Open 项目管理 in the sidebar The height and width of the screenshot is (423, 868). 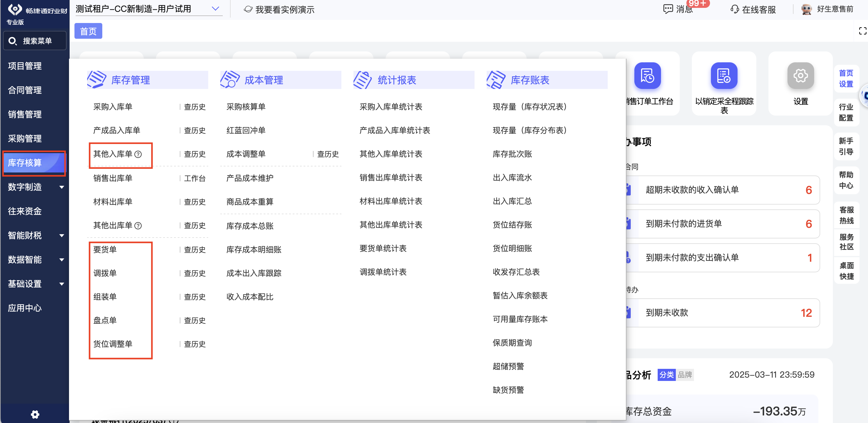[x=25, y=66]
